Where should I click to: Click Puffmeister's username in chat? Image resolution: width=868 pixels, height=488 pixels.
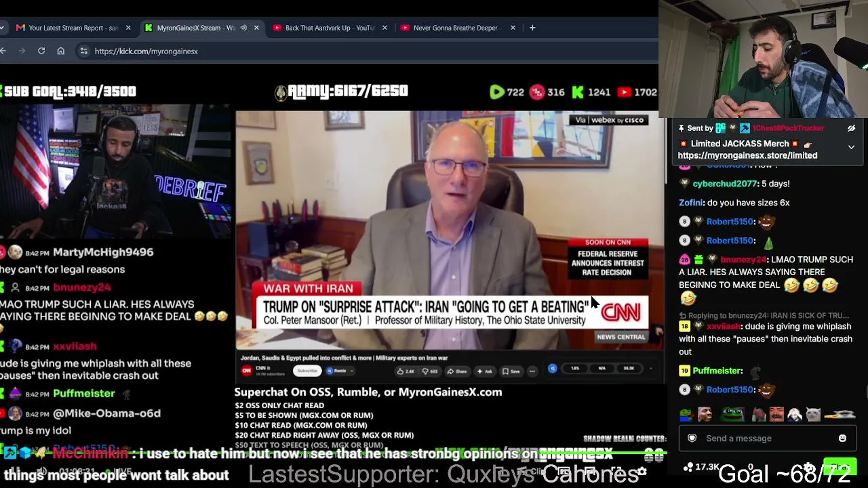pos(717,371)
